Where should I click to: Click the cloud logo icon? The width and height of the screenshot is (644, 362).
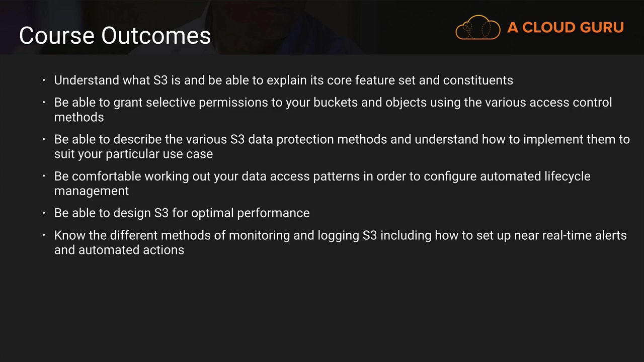tap(477, 27)
